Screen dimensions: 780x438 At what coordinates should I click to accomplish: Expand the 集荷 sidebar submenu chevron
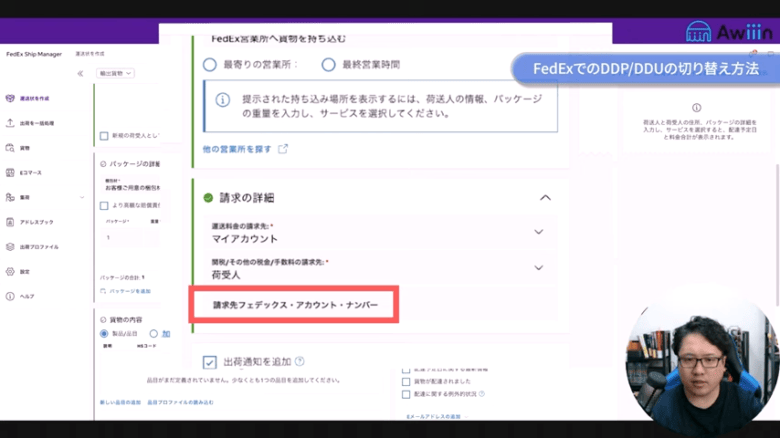pyautogui.click(x=82, y=198)
